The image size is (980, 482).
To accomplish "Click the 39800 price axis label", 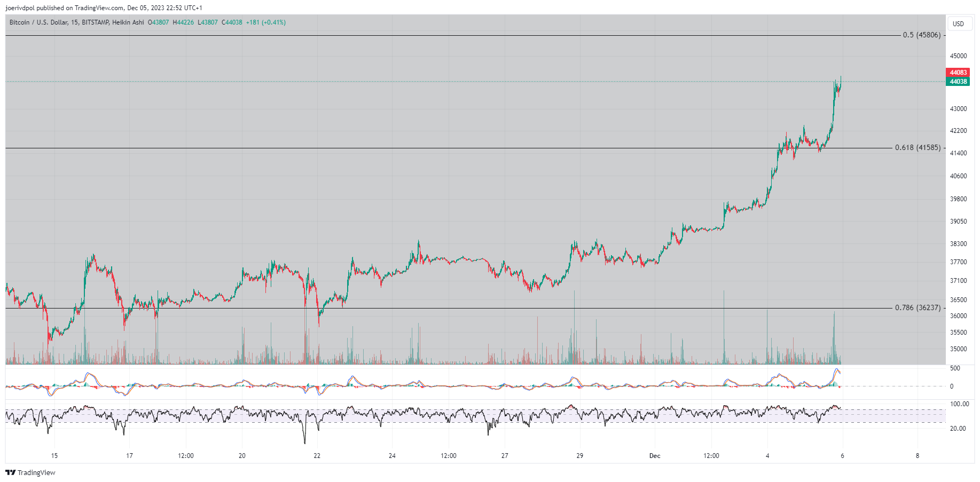I will pos(958,199).
